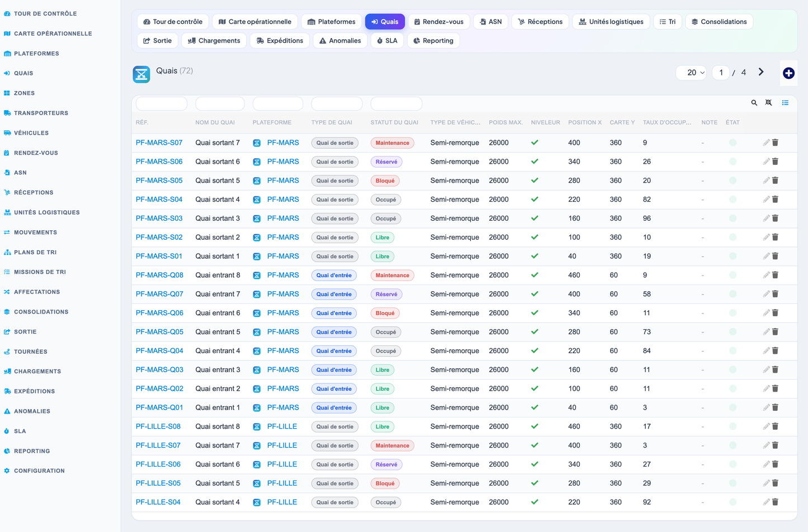This screenshot has height=532, width=808.
Task: Edit the PF-MARS-Q03 row
Action: click(x=767, y=369)
